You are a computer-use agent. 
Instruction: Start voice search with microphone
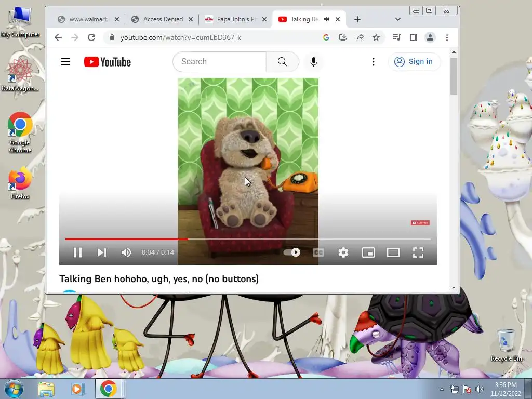click(x=313, y=62)
